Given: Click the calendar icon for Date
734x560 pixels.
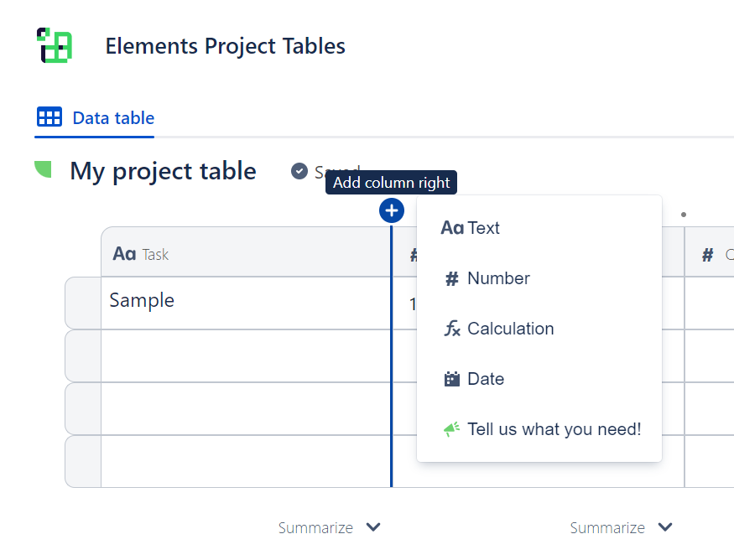Looking at the screenshot, I should click(452, 379).
